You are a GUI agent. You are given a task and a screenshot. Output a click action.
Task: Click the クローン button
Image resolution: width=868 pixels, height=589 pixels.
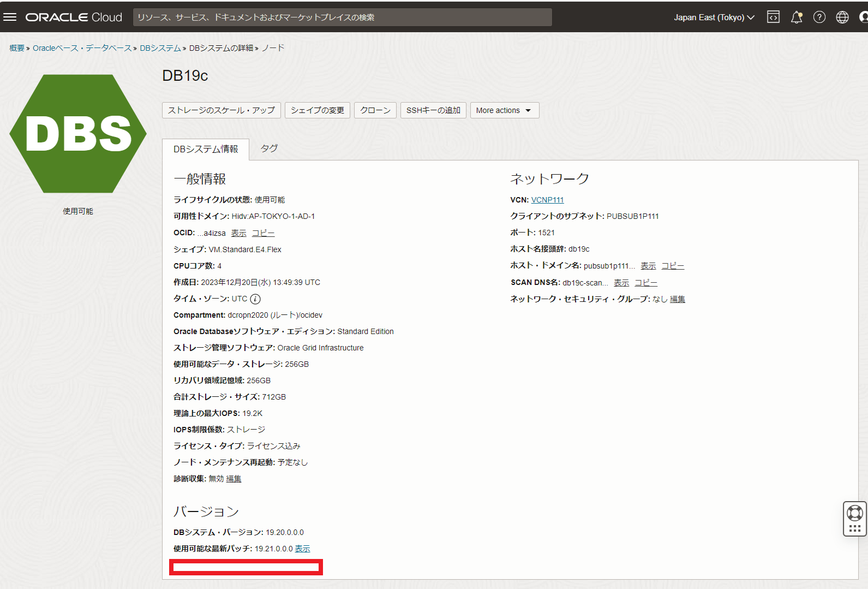point(375,110)
